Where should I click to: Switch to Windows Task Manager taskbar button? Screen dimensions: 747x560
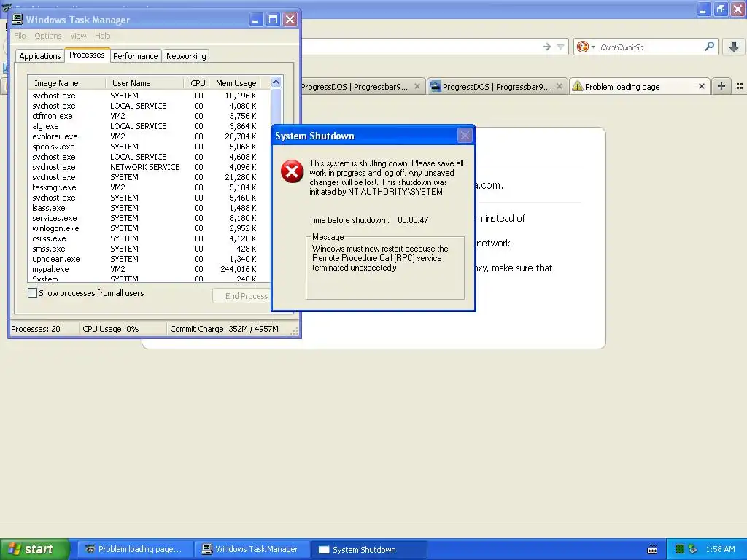(252, 549)
